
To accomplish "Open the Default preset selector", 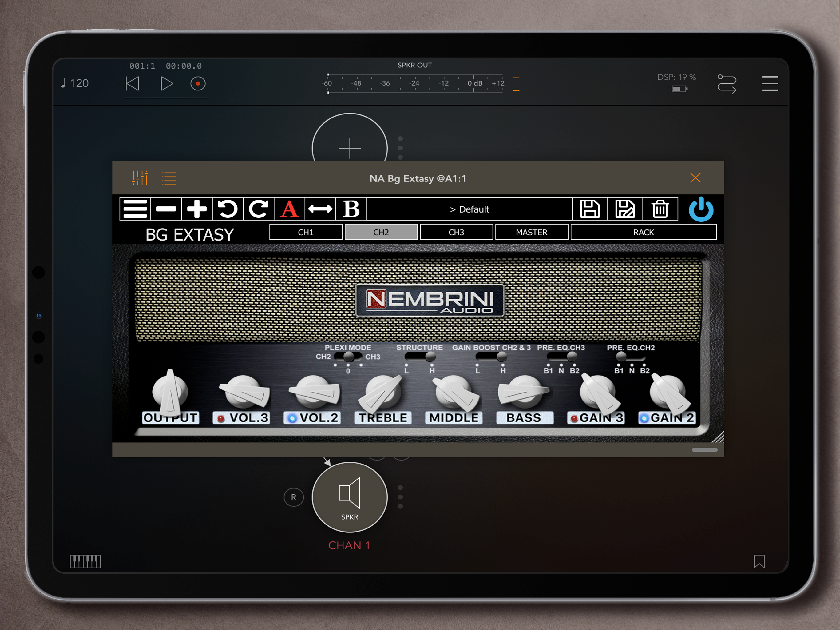I will tap(470, 209).
